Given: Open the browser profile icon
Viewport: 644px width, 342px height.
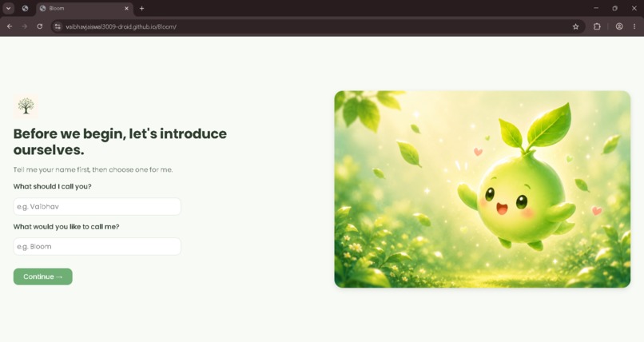Looking at the screenshot, I should pyautogui.click(x=619, y=26).
